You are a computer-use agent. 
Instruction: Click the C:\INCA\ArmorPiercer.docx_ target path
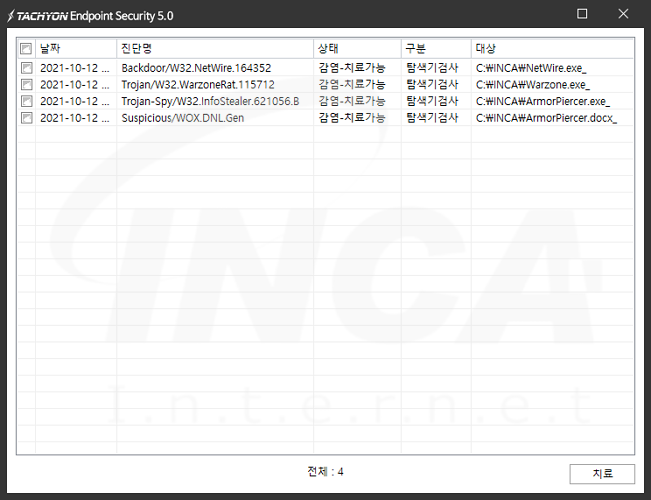(546, 118)
